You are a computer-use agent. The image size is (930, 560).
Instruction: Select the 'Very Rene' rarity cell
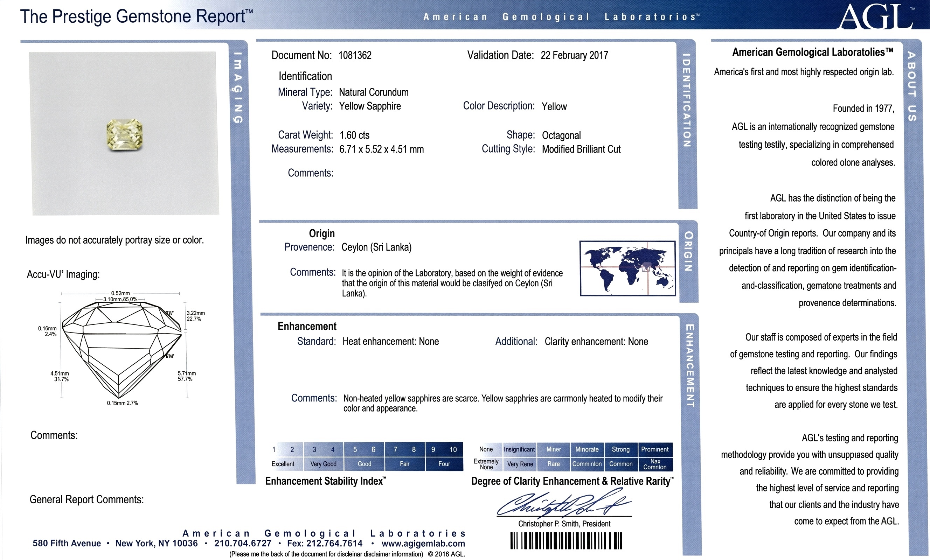pyautogui.click(x=520, y=464)
